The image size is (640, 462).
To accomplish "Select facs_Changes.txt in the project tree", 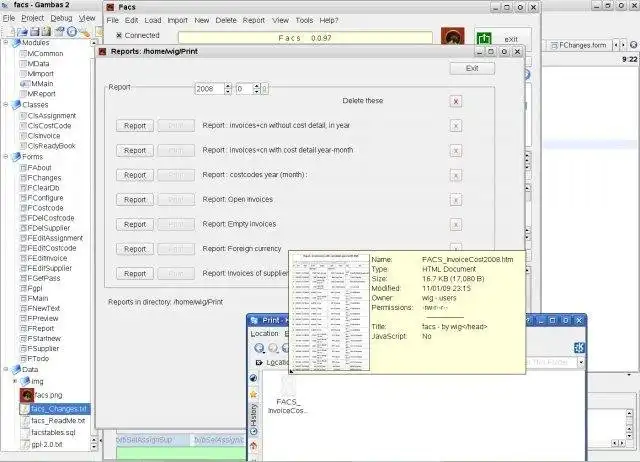I will coord(55,409).
